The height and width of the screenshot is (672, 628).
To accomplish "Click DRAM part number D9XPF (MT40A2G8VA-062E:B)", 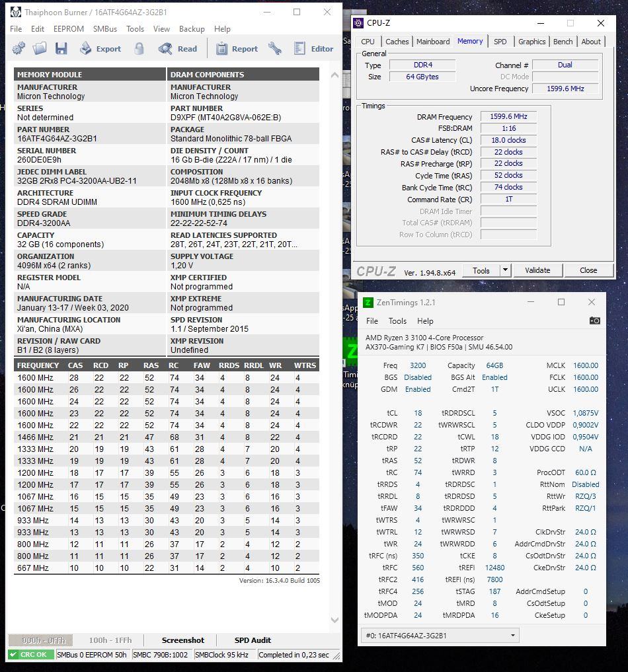I will [x=226, y=118].
